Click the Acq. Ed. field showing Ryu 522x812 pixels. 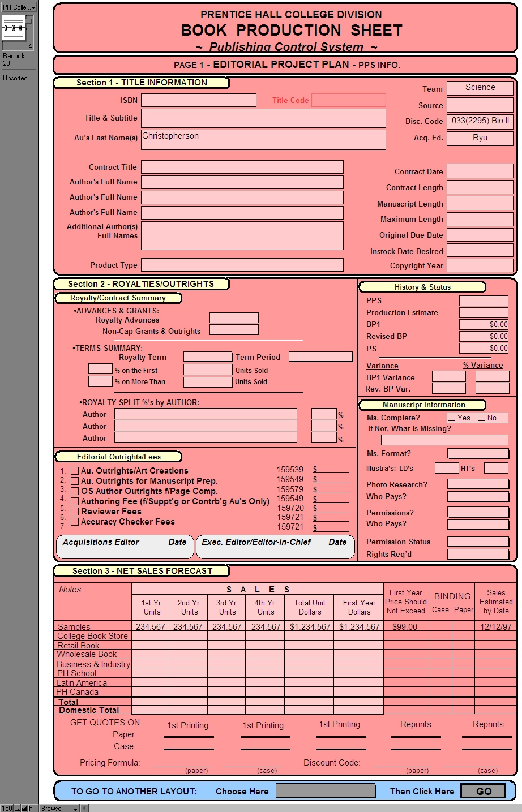pos(480,138)
